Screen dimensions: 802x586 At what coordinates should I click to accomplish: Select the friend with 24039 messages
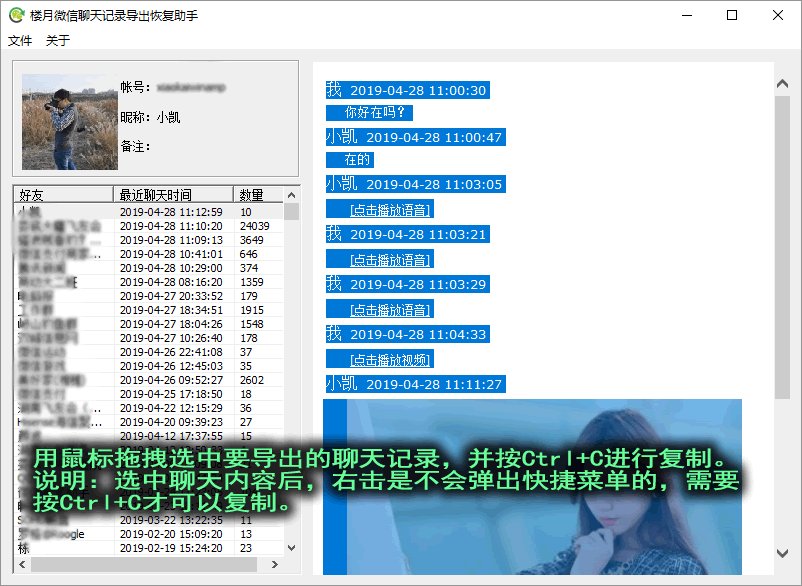(x=150, y=226)
